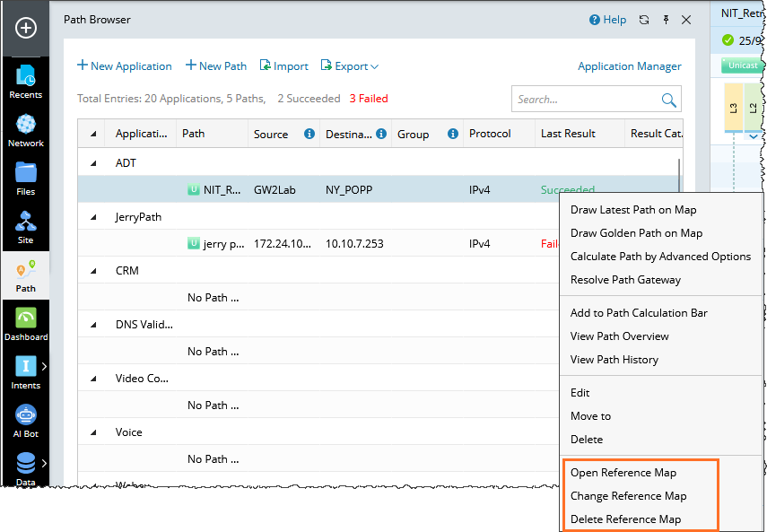Click the info icon beside Source column
The width and height of the screenshot is (767, 532).
pos(309,134)
